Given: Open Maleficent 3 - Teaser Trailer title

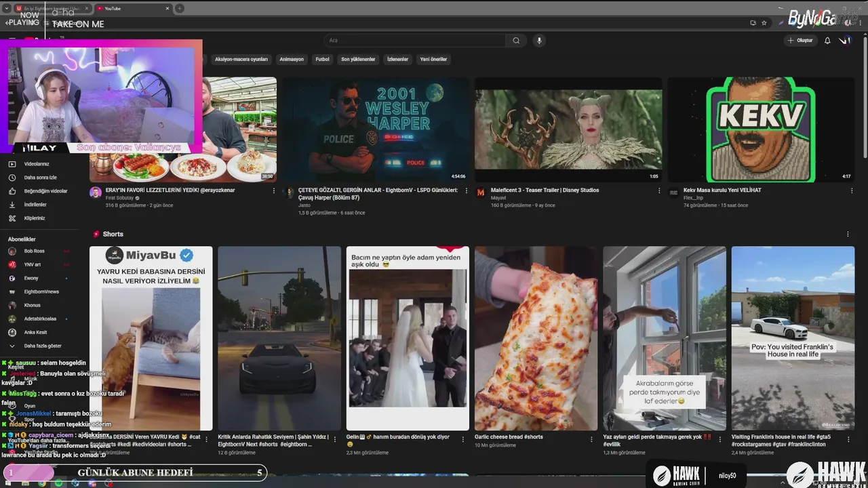Looking at the screenshot, I should [x=546, y=190].
